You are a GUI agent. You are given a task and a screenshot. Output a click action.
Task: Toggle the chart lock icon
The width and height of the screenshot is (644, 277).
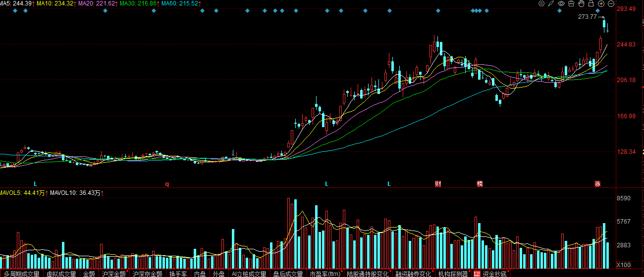click(x=591, y=3)
